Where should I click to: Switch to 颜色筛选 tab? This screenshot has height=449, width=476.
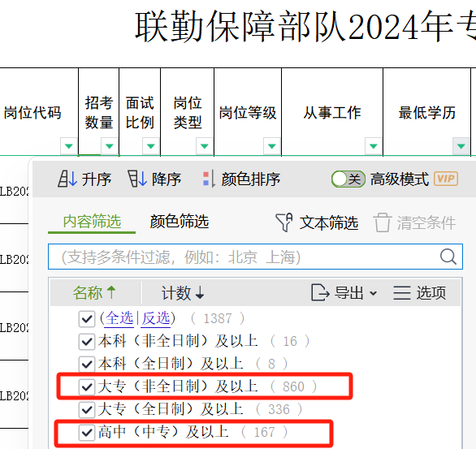180,221
